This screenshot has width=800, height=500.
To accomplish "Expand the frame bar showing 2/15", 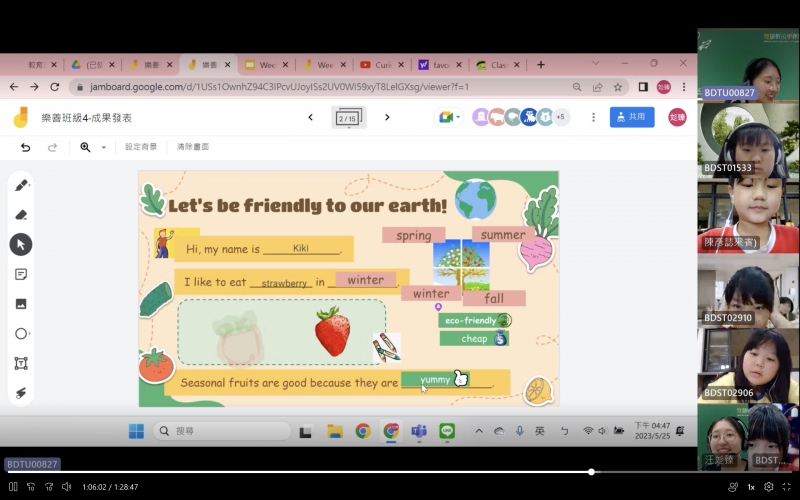I will tap(348, 118).
